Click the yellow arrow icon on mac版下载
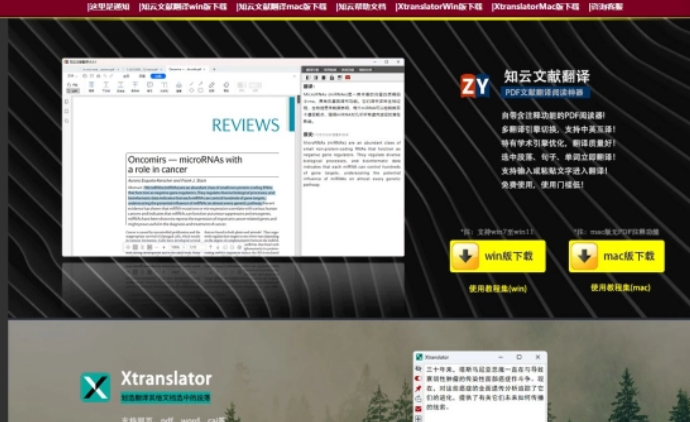Screen dimensions: 690x422 pos(584,256)
